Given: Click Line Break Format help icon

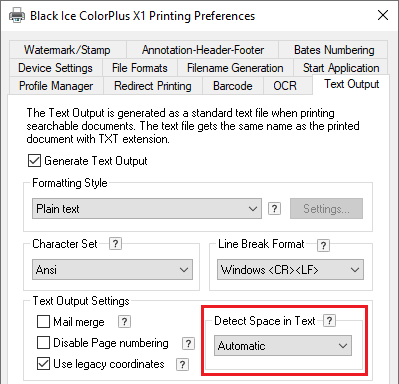Looking at the screenshot, I should [x=323, y=245].
